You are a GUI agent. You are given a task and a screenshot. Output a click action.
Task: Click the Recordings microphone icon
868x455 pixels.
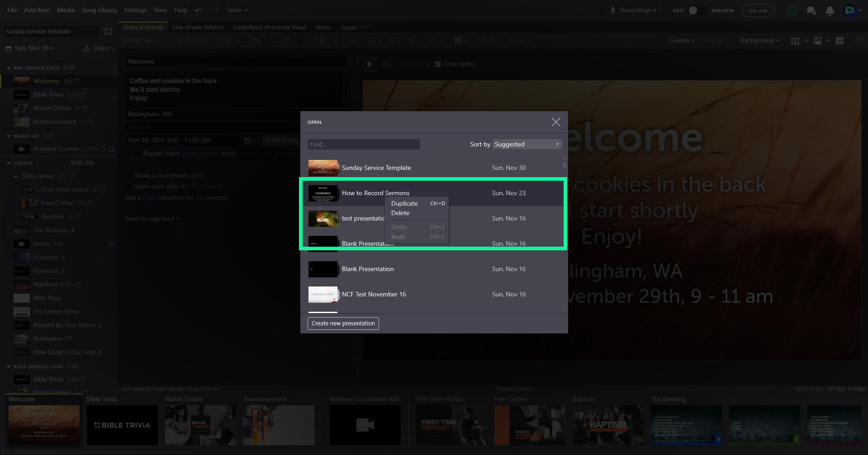tap(613, 10)
